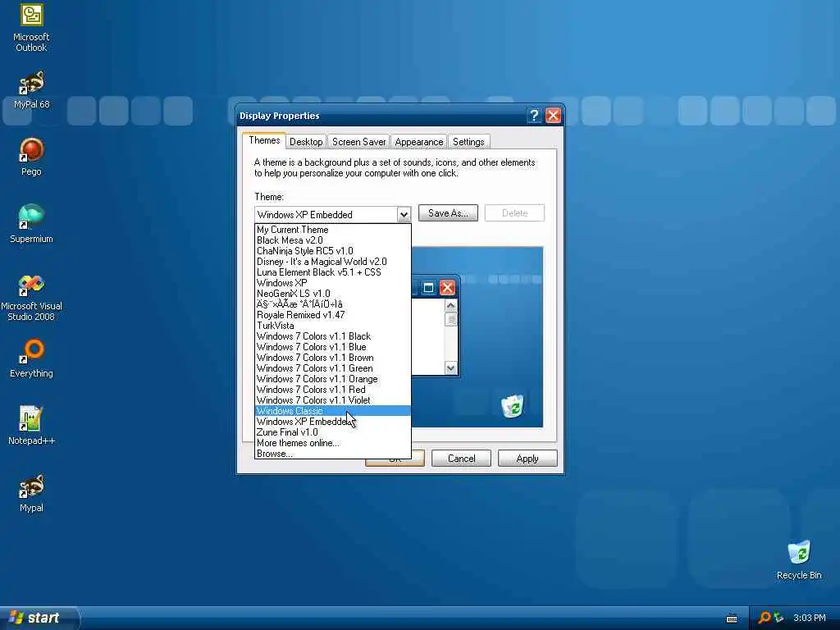840x630 pixels.
Task: Click the recycle bin in theme preview
Action: click(x=512, y=407)
